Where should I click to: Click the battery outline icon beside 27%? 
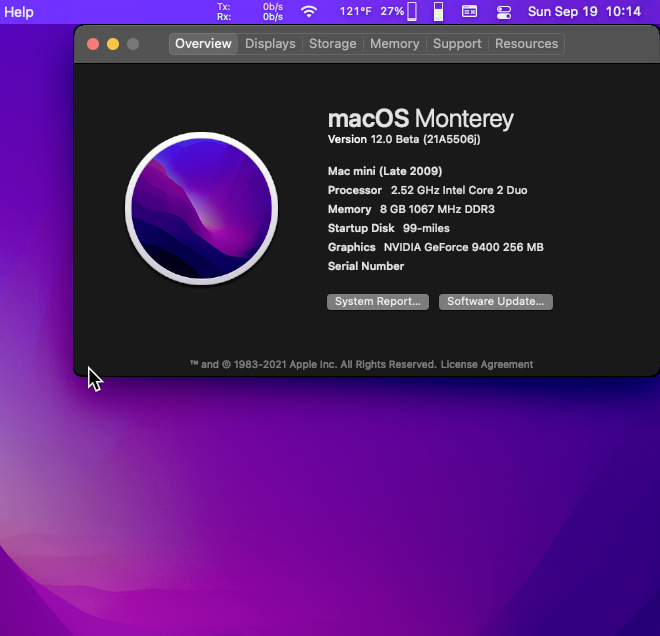pyautogui.click(x=412, y=11)
